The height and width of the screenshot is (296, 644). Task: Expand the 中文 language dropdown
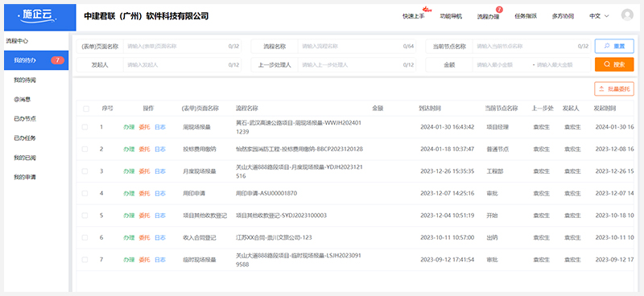[599, 16]
